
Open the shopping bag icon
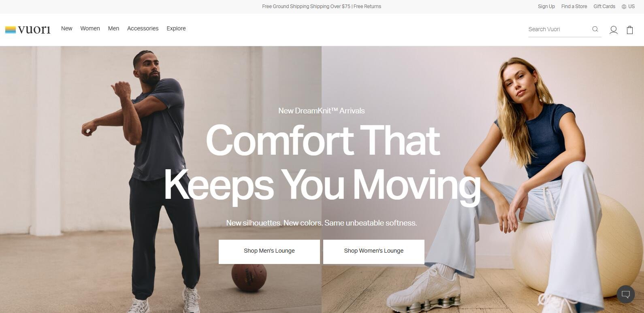point(630,30)
